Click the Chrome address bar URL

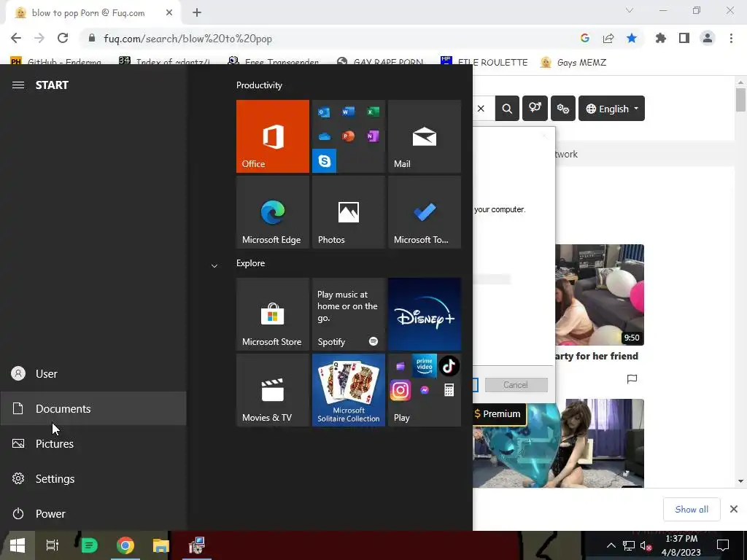(187, 39)
